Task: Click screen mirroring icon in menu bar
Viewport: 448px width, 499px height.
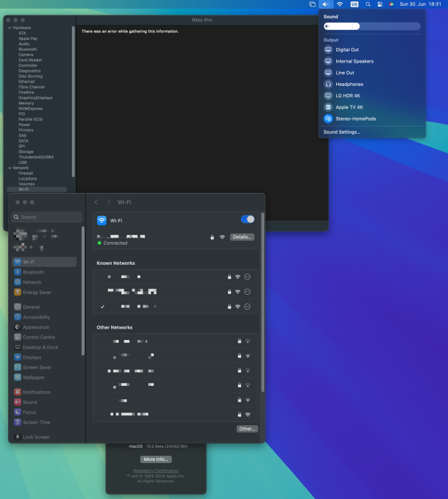Action: pyautogui.click(x=312, y=4)
